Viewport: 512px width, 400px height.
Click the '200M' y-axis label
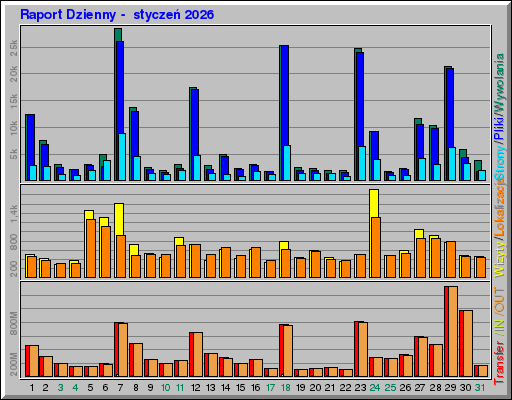click(x=14, y=364)
